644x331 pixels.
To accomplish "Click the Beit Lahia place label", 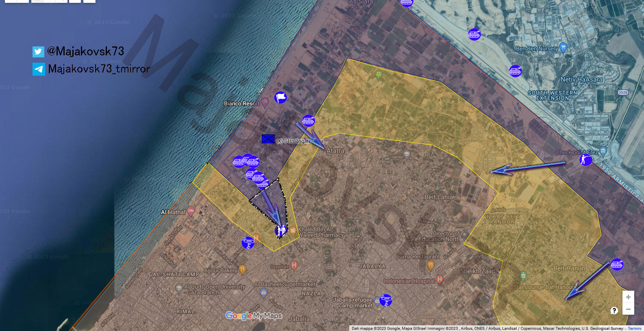I will 439,197.
